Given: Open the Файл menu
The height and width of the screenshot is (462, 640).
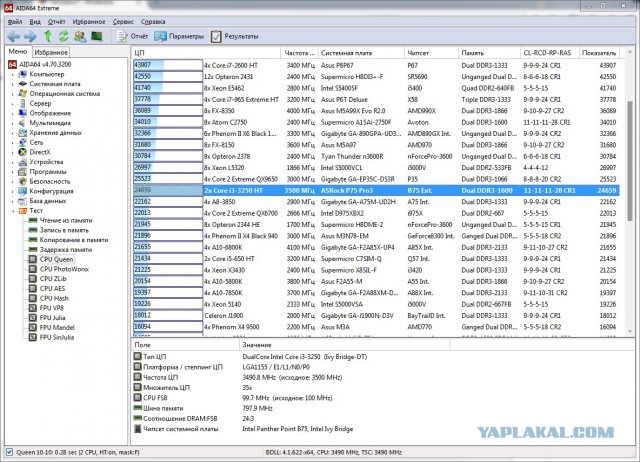Looking at the screenshot, I should point(14,20).
